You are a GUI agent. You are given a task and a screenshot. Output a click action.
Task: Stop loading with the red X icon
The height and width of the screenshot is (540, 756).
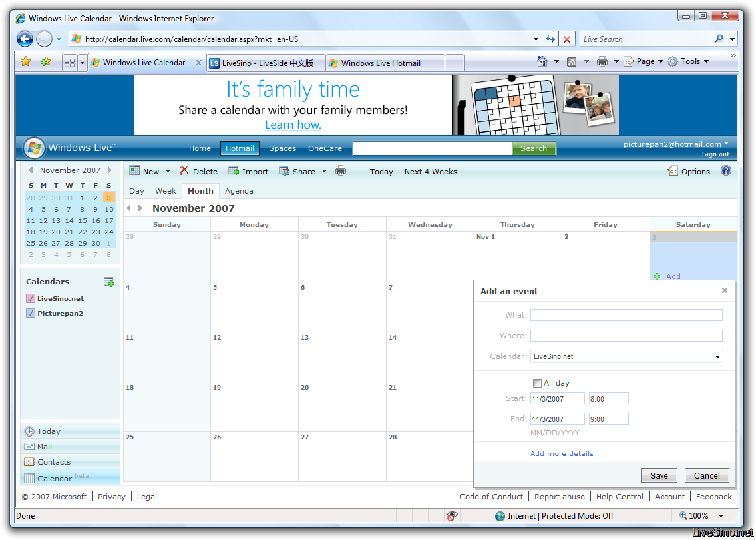coord(567,39)
